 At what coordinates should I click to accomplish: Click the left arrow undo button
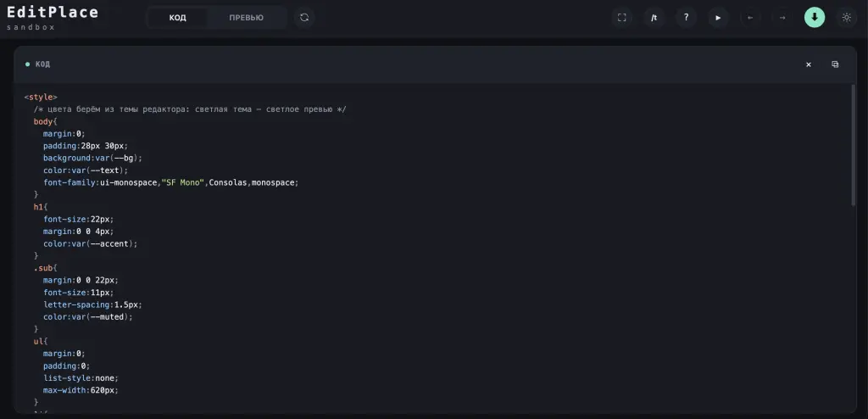(750, 18)
